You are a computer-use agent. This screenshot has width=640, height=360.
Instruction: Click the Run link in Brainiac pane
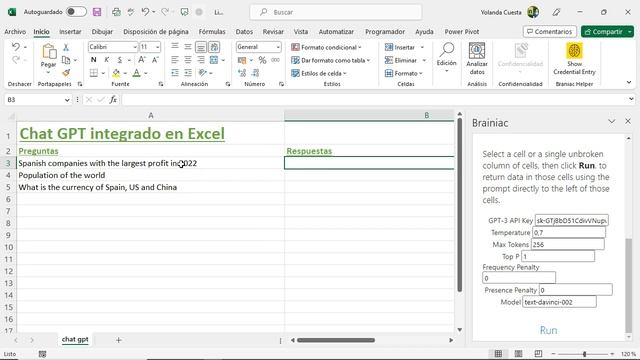point(548,330)
